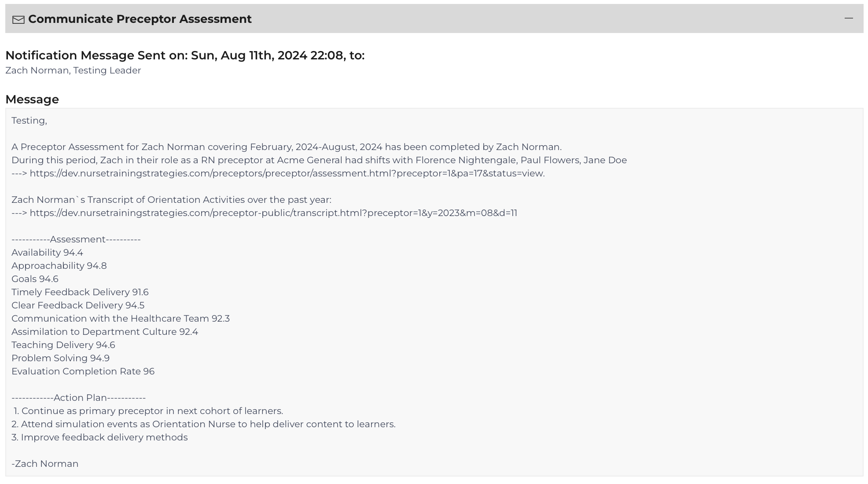Click action item 'Continue as primary preceptor'
The image size is (868, 484).
point(148,411)
